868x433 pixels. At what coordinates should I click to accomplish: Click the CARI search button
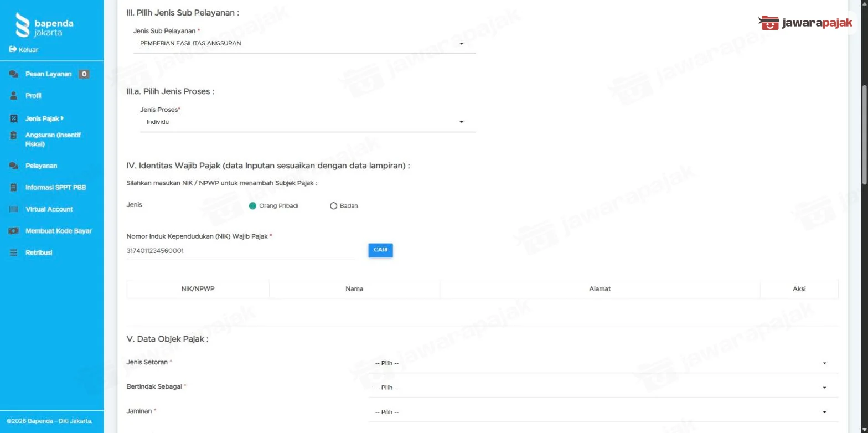tap(380, 250)
